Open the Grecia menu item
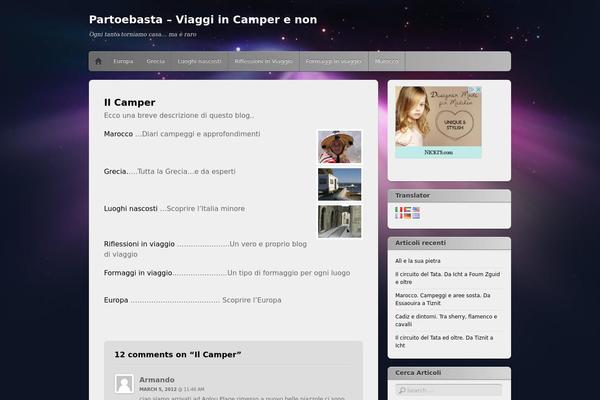 (x=156, y=61)
